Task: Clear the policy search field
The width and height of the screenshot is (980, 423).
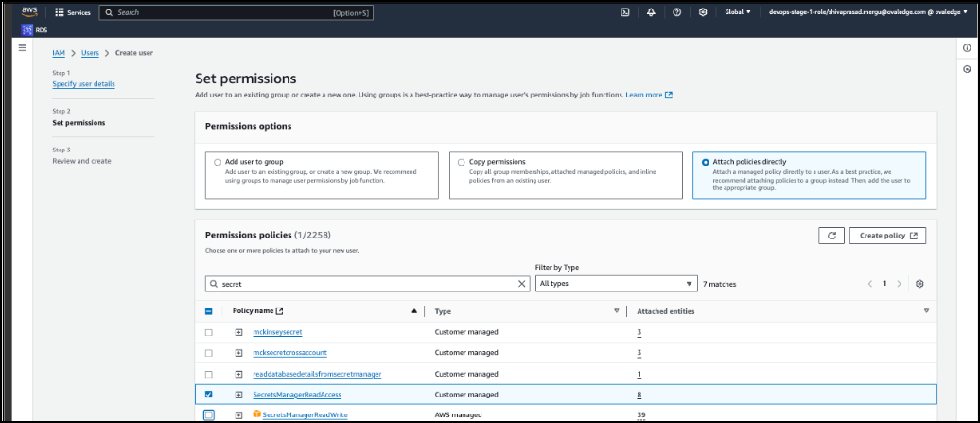Action: point(523,284)
